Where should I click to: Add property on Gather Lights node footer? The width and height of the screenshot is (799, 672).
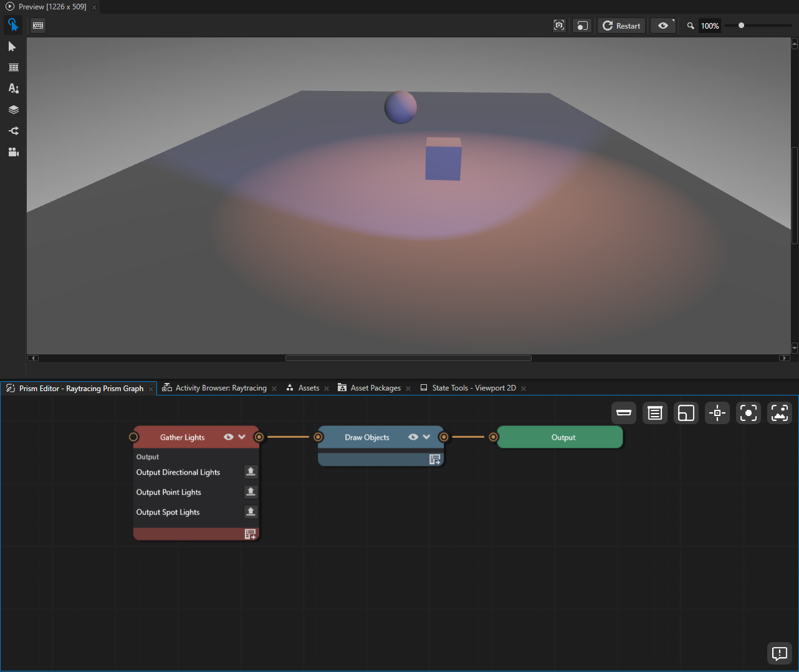[x=250, y=534]
